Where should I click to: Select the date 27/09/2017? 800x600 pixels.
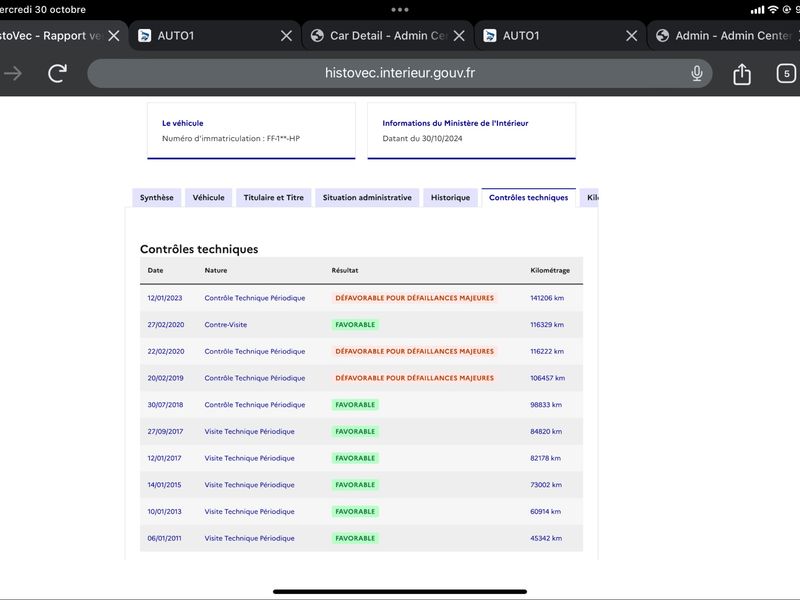pyautogui.click(x=165, y=432)
